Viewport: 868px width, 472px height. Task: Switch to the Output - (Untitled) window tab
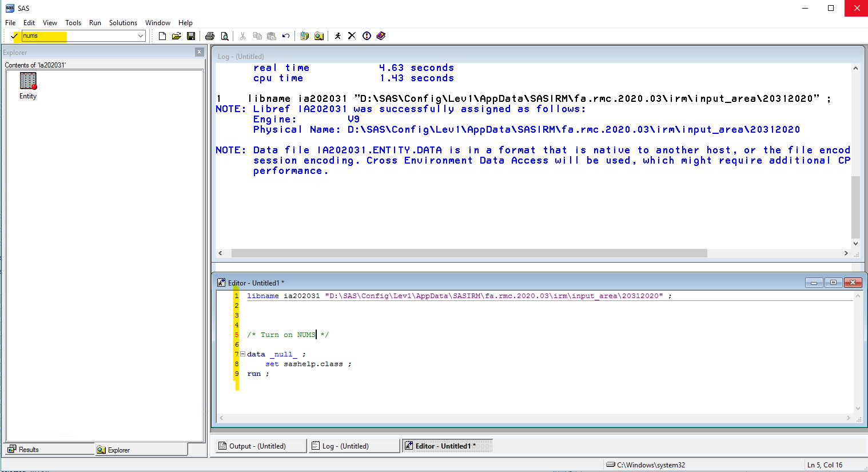(257, 446)
